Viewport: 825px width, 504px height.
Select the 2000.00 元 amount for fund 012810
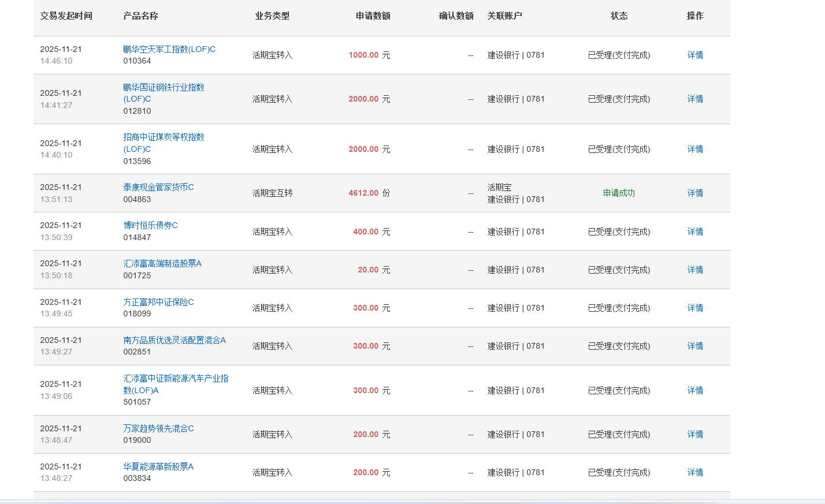pyautogui.click(x=369, y=99)
